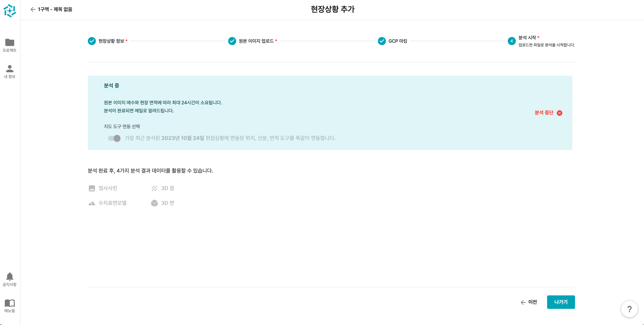Select step 4 분석 시작
644x325 pixels.
511,41
